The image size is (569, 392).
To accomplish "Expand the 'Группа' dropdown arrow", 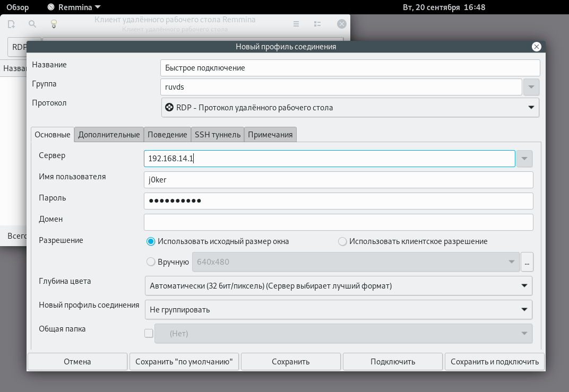I will 531,86.
